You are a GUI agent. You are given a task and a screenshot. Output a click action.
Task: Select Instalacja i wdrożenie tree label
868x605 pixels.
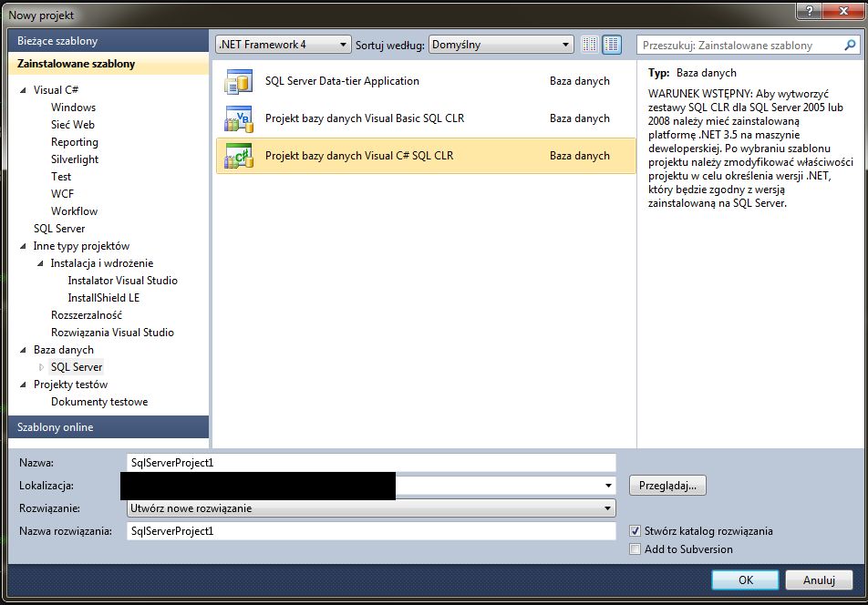(x=102, y=263)
